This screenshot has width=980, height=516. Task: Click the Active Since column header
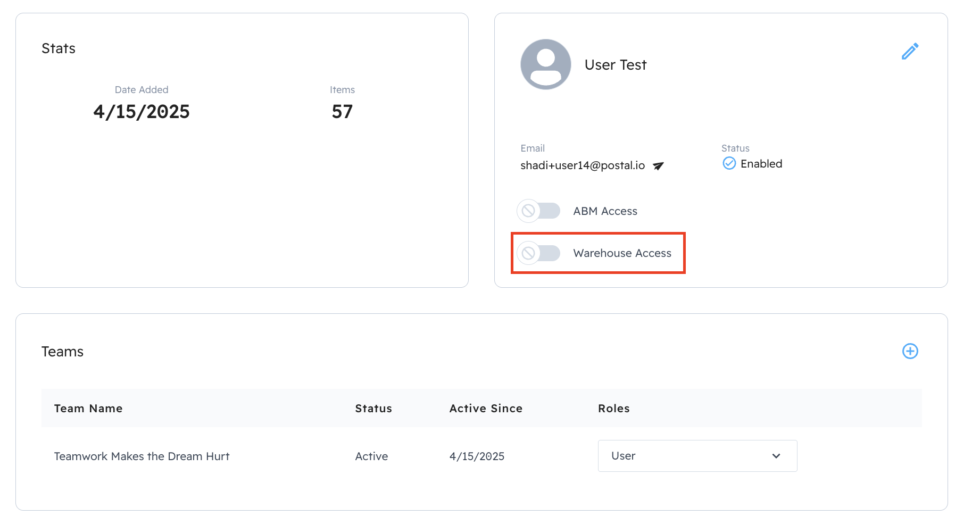[x=486, y=409]
